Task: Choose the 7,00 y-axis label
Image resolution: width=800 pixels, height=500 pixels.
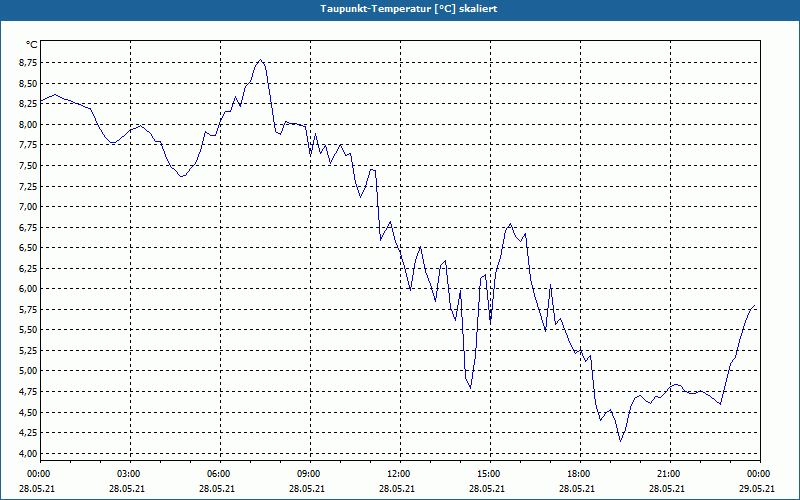Action: pyautogui.click(x=29, y=207)
